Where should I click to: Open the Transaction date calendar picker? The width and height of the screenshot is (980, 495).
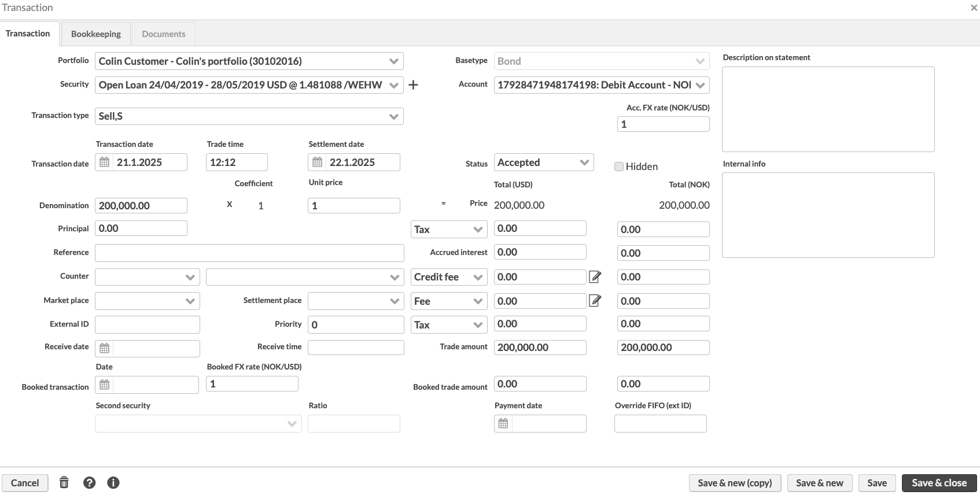point(105,162)
